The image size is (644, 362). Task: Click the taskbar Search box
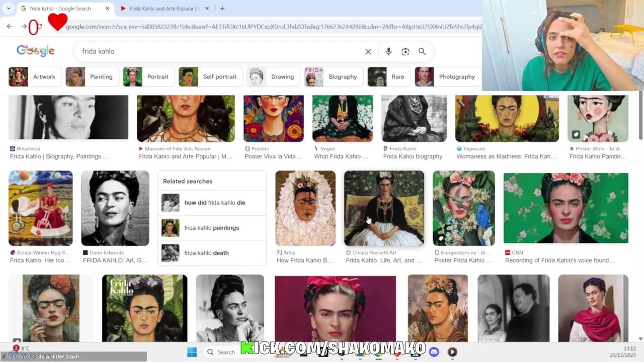click(x=221, y=352)
